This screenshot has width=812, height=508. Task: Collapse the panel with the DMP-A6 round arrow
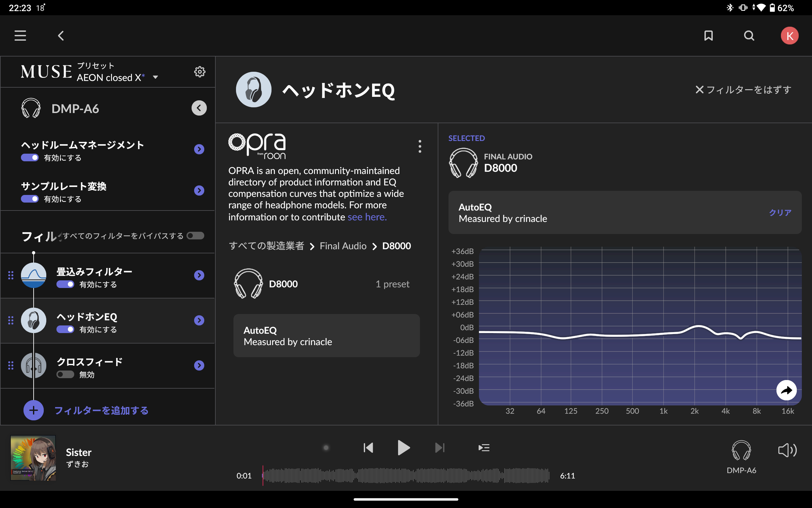coord(199,108)
